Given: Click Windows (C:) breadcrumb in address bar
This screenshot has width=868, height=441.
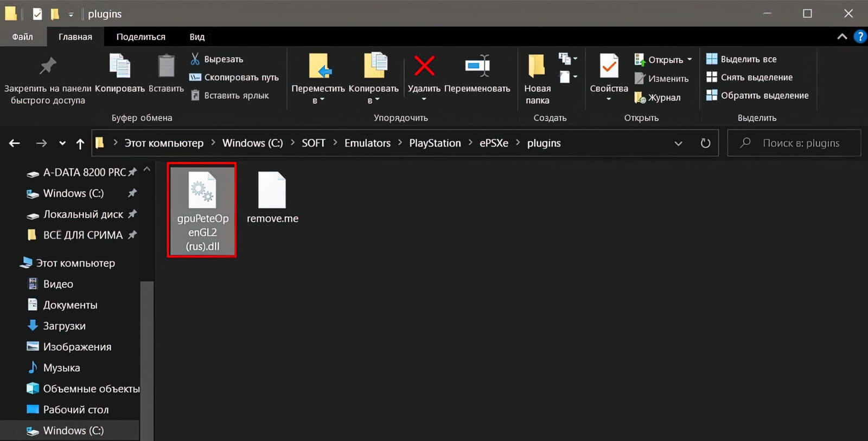Looking at the screenshot, I should [x=253, y=143].
